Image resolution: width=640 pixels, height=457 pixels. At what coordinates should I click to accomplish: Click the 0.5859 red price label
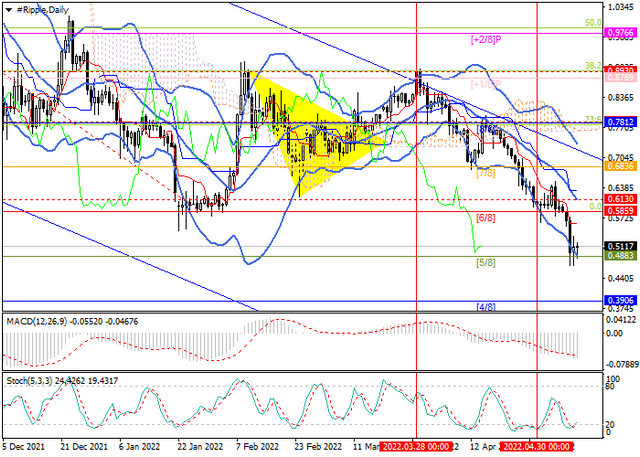tap(620, 211)
